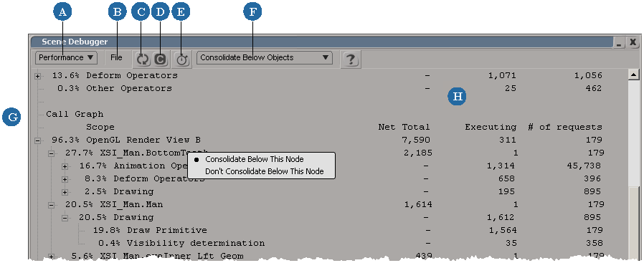
Task: Open the Performance view dropdown
Action: tap(66, 57)
